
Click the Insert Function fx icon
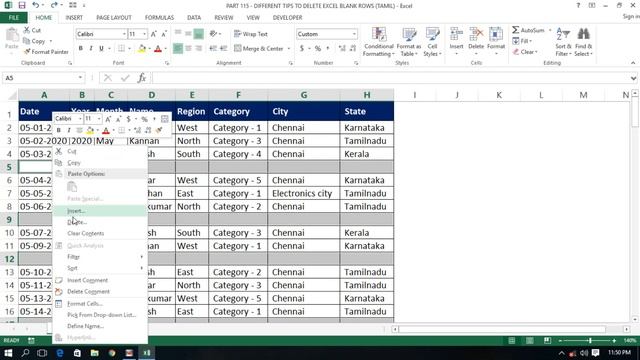[x=141, y=78]
